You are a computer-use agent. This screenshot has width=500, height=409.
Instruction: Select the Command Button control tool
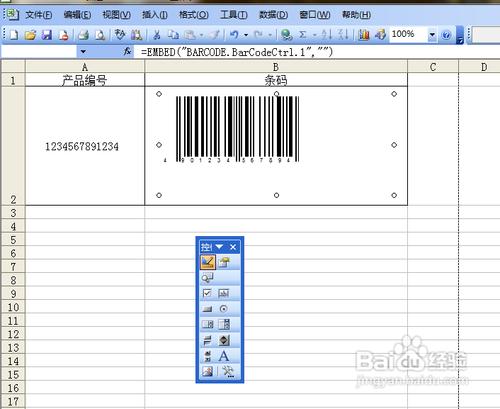207,309
